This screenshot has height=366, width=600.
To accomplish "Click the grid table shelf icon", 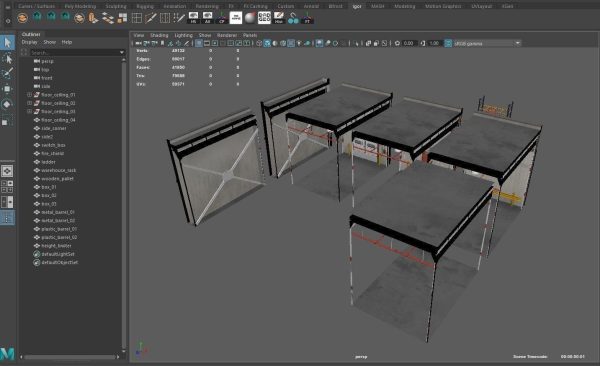I will (137, 18).
